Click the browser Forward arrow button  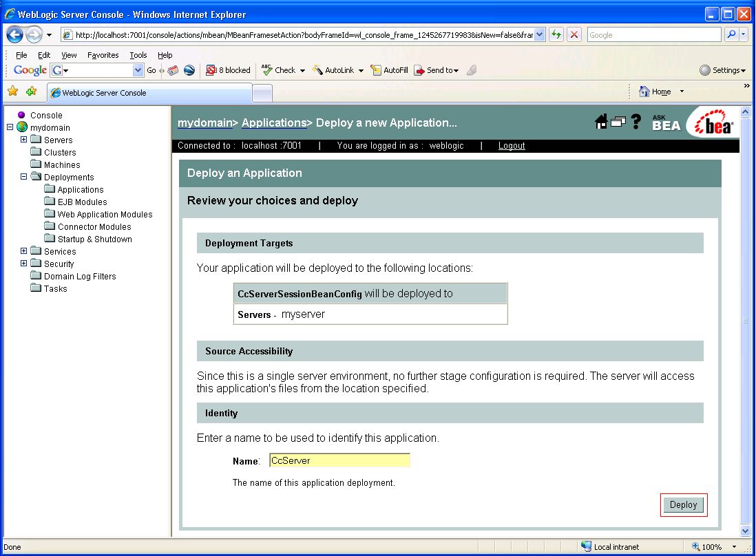click(34, 34)
